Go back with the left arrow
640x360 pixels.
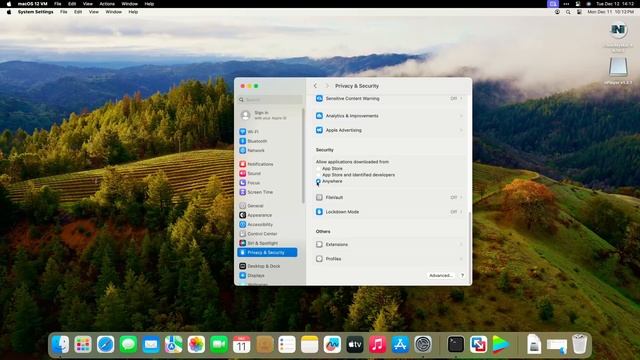(315, 86)
